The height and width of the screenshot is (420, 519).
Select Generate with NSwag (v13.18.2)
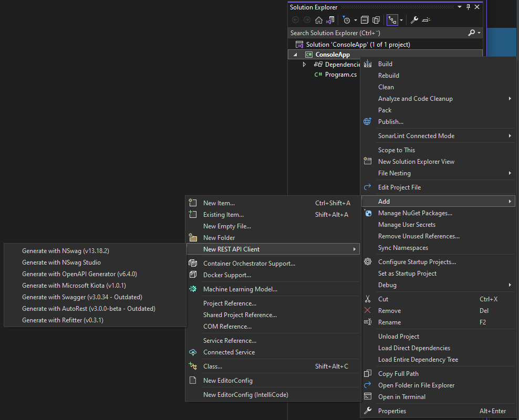95,251
